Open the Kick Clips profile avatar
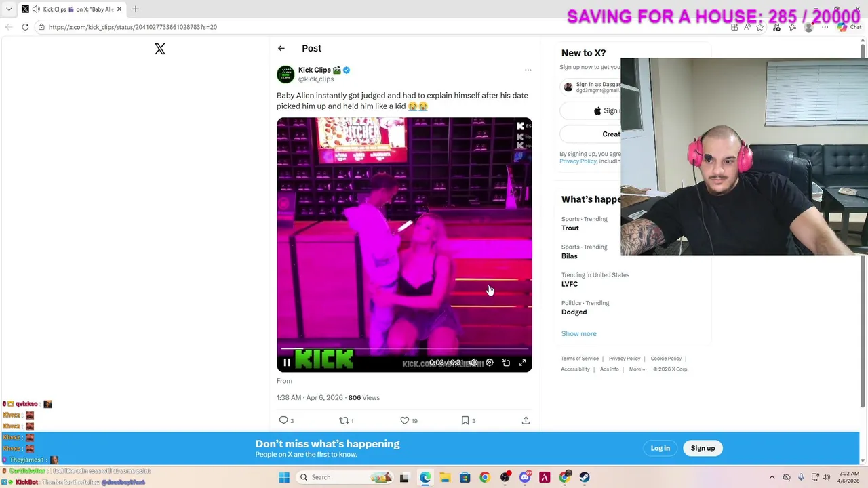 [285, 74]
